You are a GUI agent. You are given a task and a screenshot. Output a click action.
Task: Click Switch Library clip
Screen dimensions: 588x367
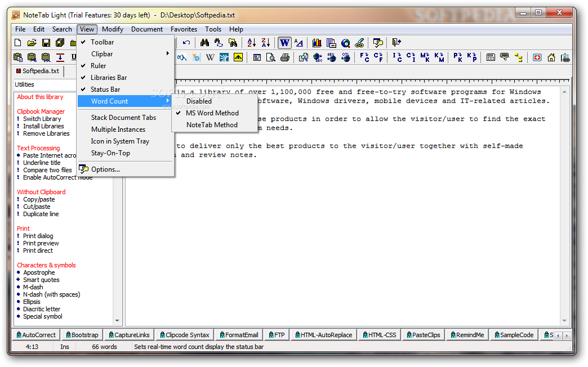pyautogui.click(x=42, y=119)
